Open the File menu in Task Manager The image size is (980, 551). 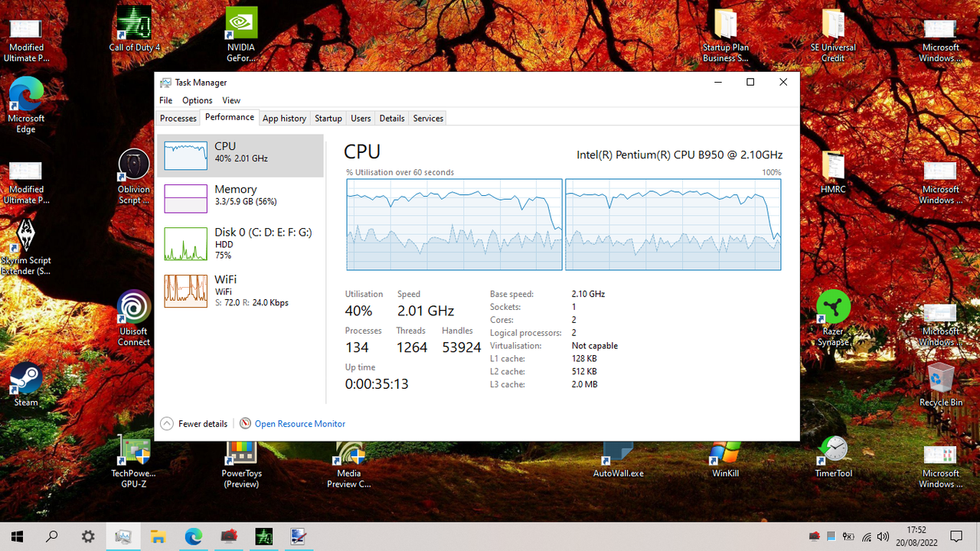click(165, 100)
